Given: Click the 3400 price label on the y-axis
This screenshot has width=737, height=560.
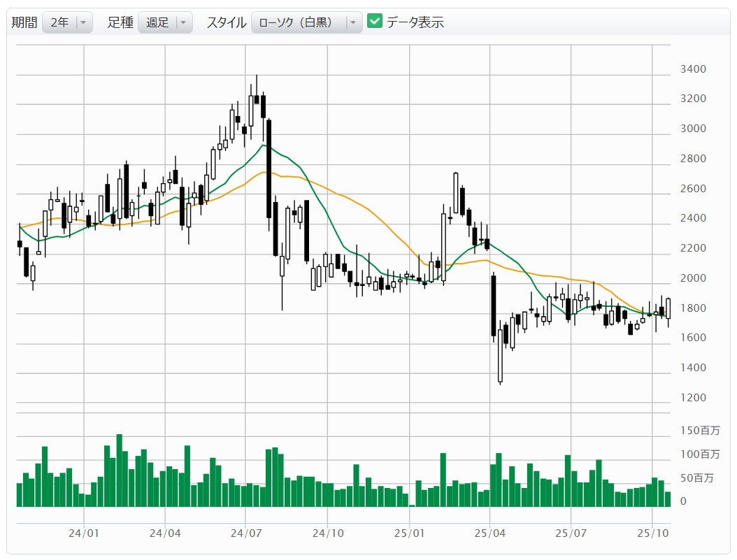Looking at the screenshot, I should (x=692, y=69).
